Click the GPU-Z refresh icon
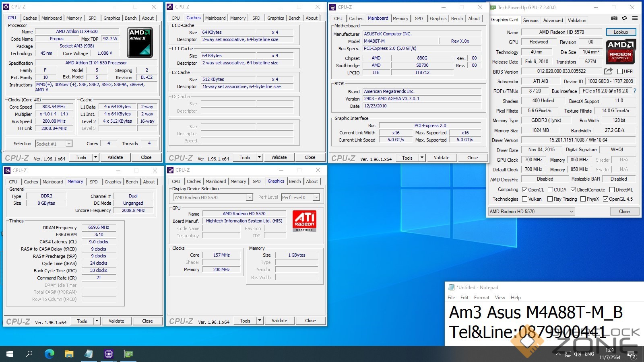This screenshot has width=644, height=362. pyautogui.click(x=624, y=19)
